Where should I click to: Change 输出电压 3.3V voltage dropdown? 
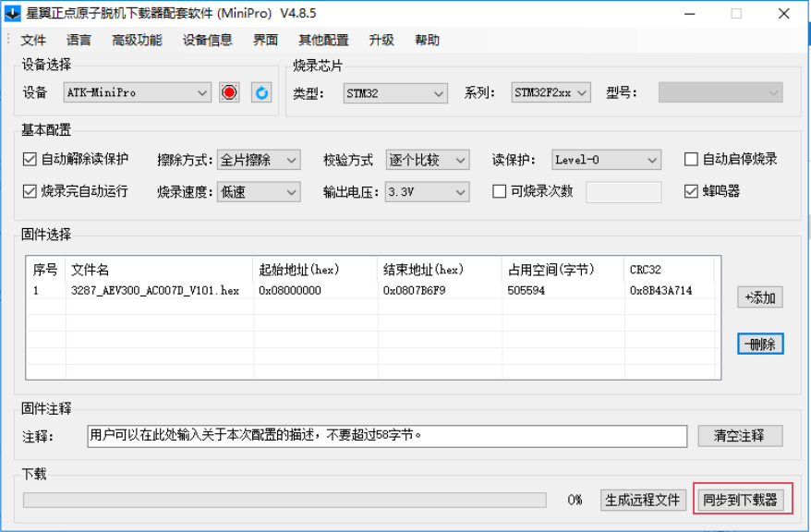pyautogui.click(x=427, y=192)
